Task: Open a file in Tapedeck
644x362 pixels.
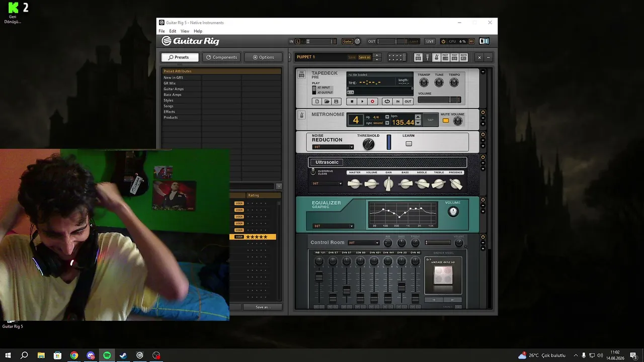Action: click(x=327, y=102)
